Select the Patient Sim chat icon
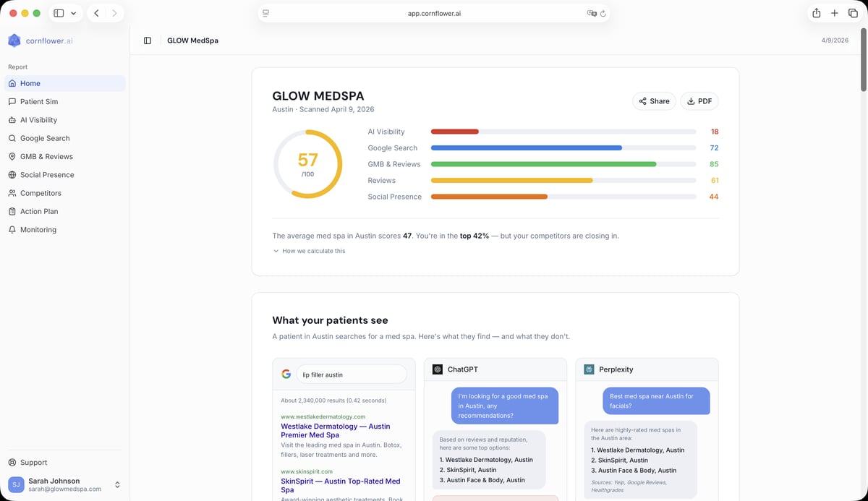Screen dimensions: 868x501 pyautogui.click(x=12, y=102)
